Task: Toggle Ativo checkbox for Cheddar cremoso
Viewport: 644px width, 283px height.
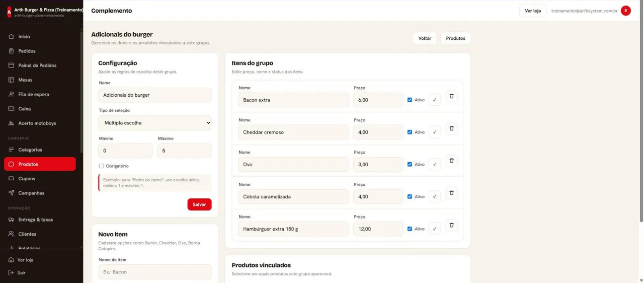Action: [410, 132]
